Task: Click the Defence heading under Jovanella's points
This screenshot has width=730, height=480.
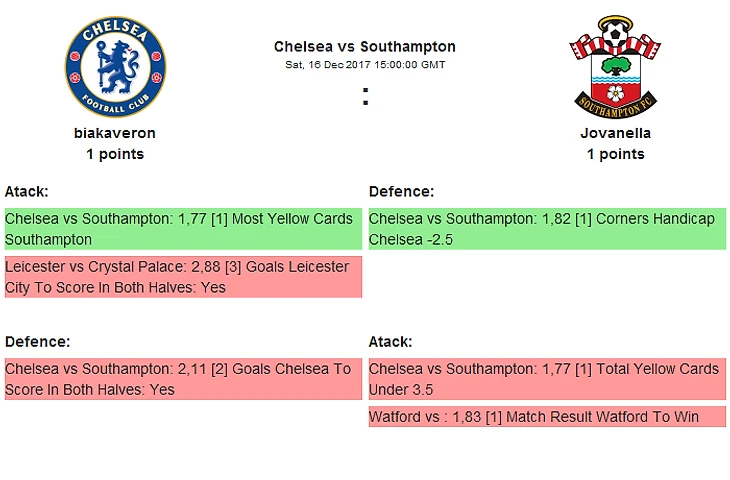Action: (401, 191)
